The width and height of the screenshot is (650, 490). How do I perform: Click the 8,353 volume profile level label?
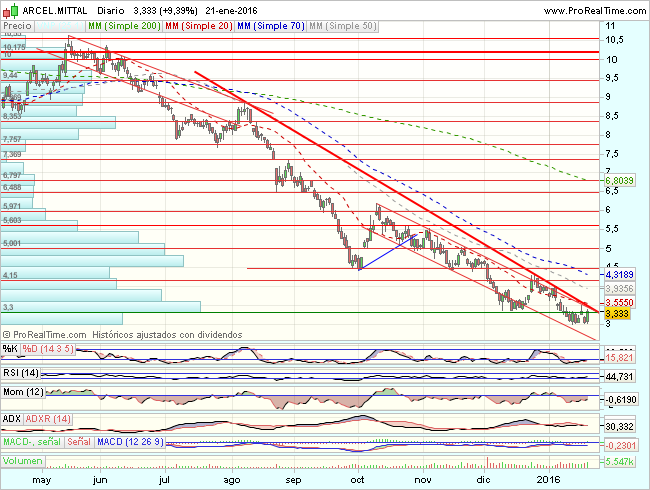[x=12, y=116]
